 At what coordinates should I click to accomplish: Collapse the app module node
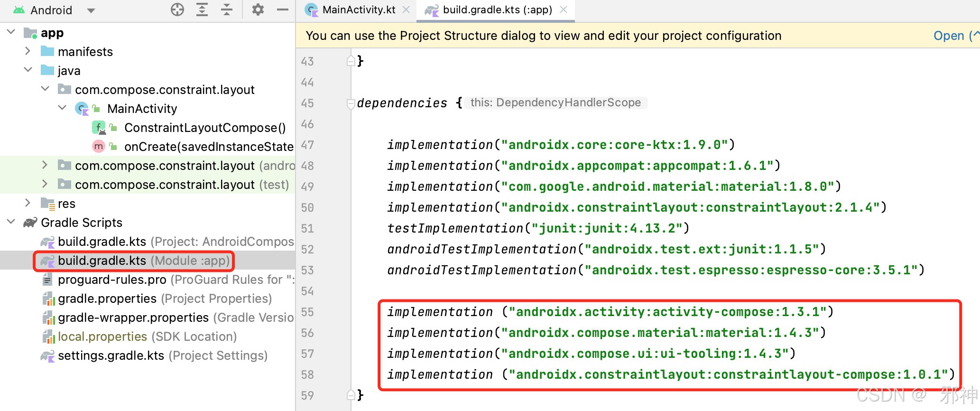[x=11, y=32]
